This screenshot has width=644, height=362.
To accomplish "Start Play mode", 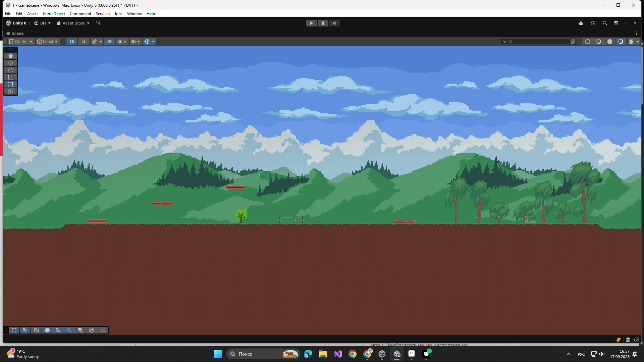I will tap(311, 23).
